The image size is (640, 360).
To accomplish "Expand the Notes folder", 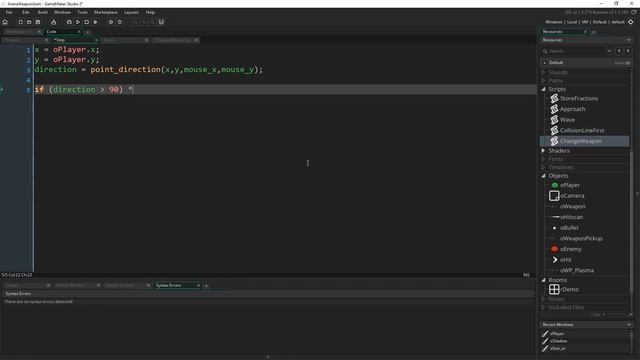I will click(543, 299).
